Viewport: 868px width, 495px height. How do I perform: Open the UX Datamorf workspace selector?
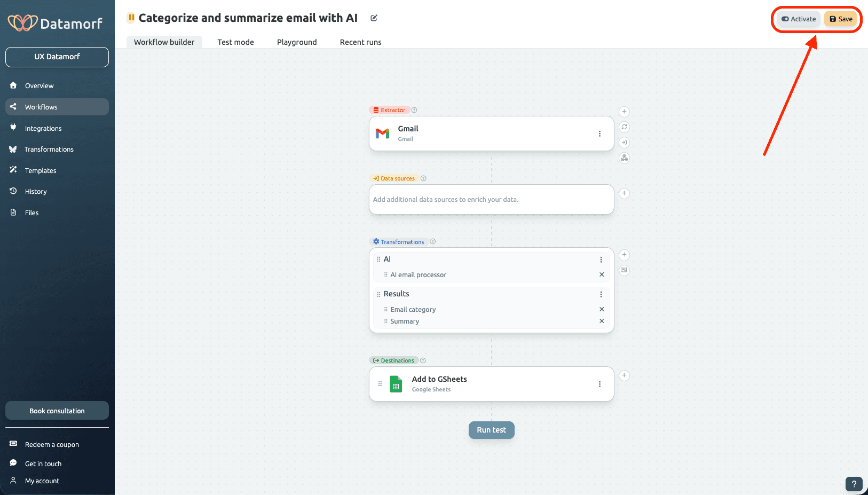tap(57, 57)
